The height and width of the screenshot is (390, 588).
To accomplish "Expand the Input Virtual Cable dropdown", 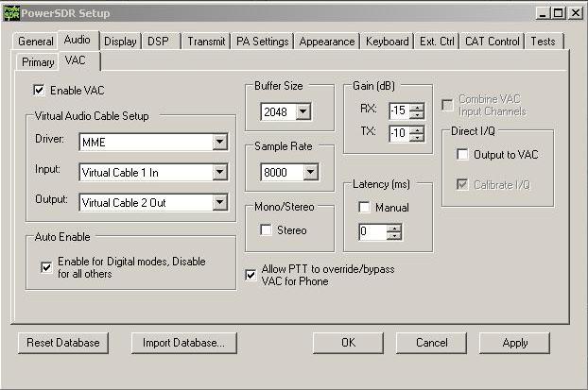I will pos(220,172).
